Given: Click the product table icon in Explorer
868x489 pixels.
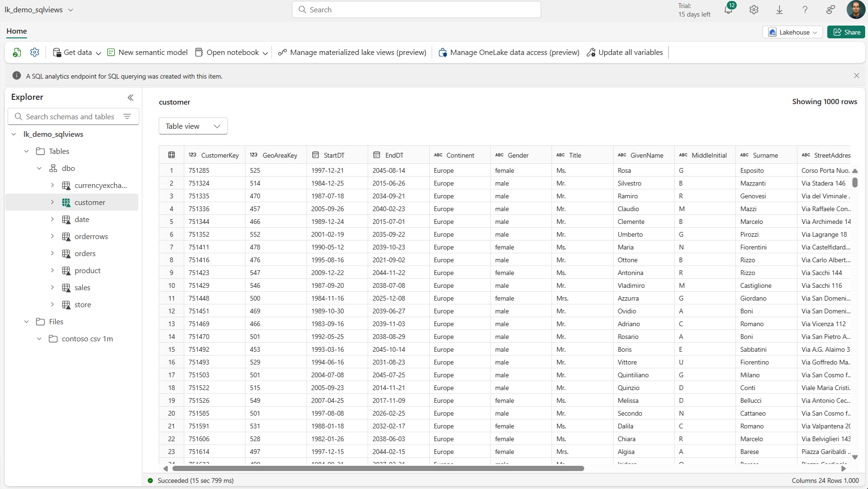Looking at the screenshot, I should (x=66, y=271).
